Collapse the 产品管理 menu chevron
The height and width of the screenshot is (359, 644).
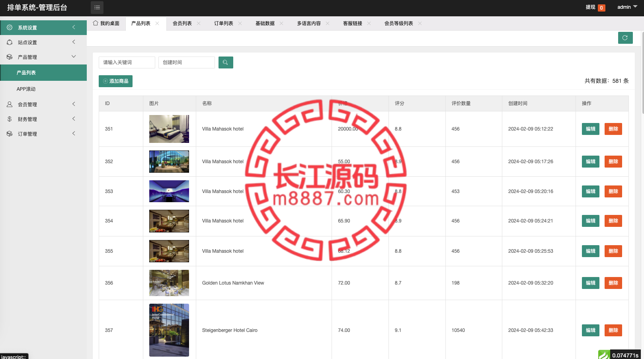(74, 57)
